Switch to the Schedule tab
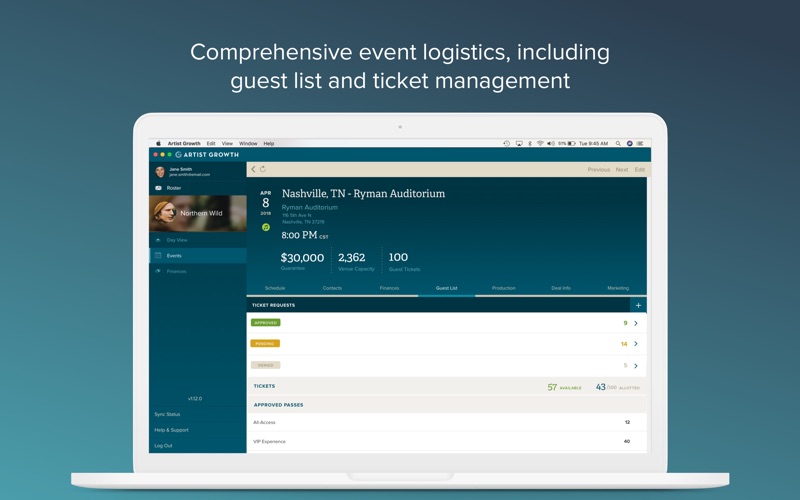 (275, 288)
